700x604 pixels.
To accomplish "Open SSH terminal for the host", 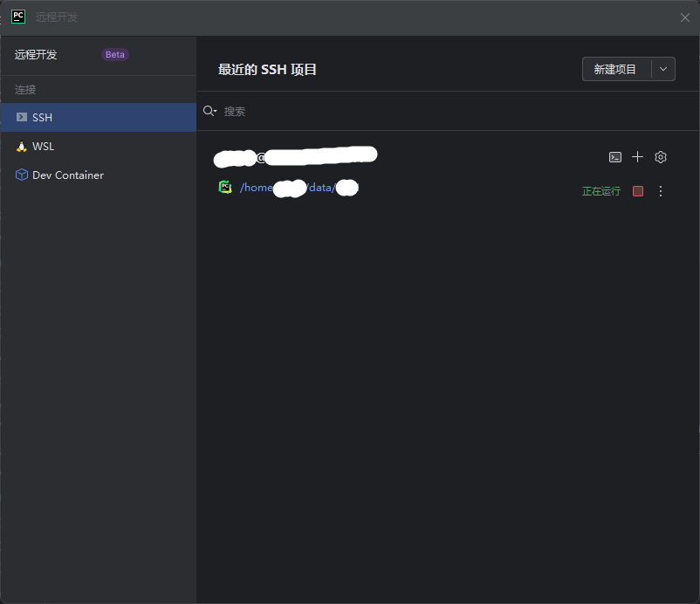I will 615,157.
